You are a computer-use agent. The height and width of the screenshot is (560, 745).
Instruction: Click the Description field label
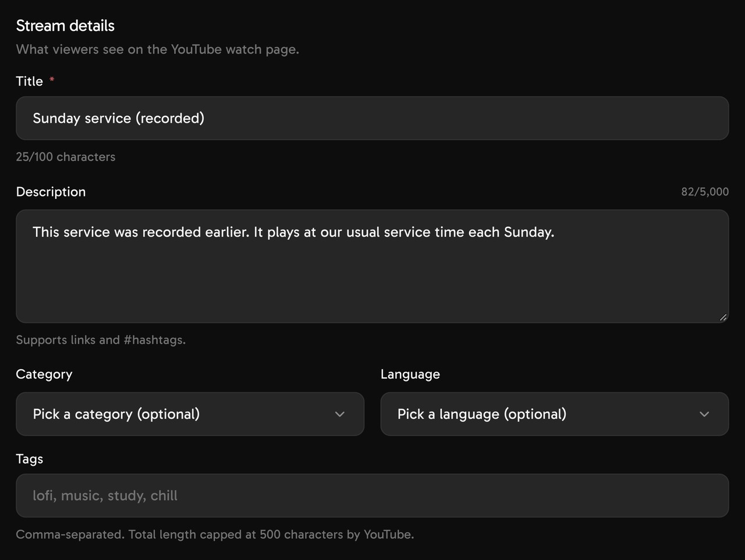tap(51, 192)
